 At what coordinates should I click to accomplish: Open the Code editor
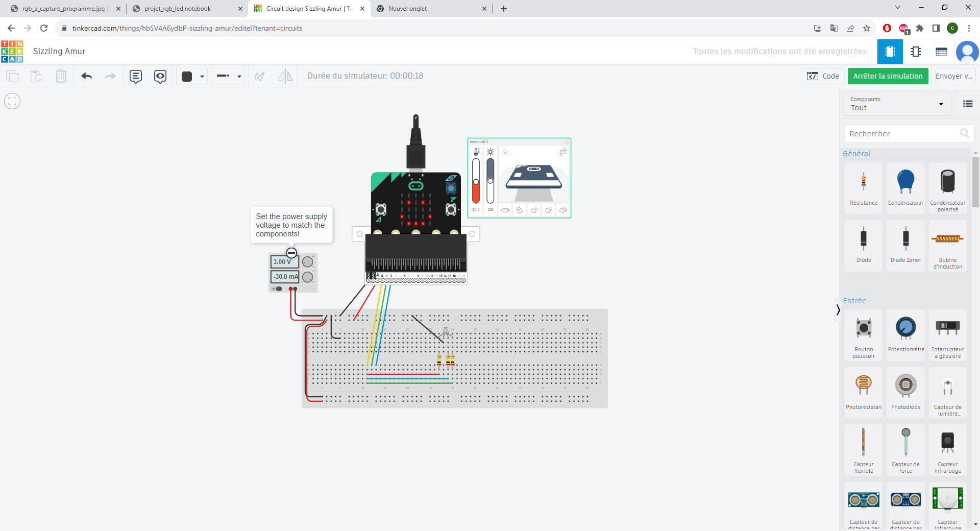click(x=823, y=76)
